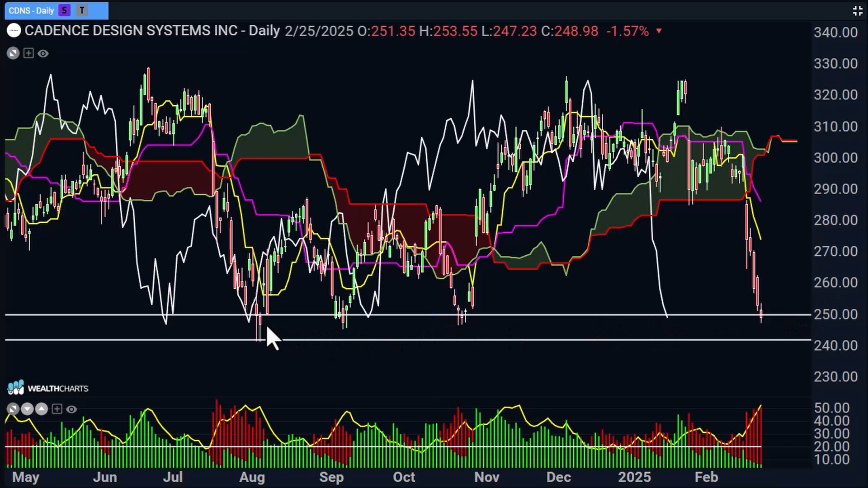868x488 pixels.
Task: Click the 270.00 price axis label
Action: (835, 251)
